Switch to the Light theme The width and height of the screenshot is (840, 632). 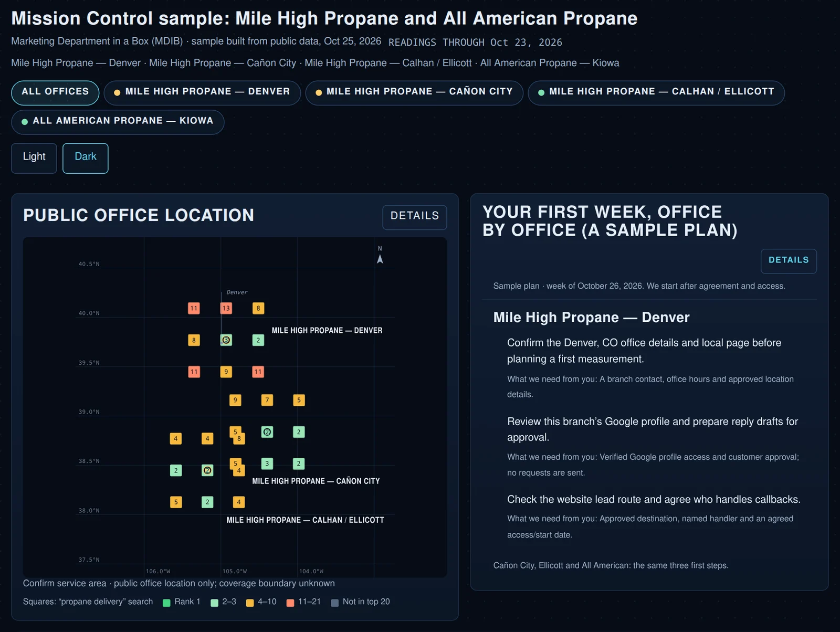pos(34,158)
